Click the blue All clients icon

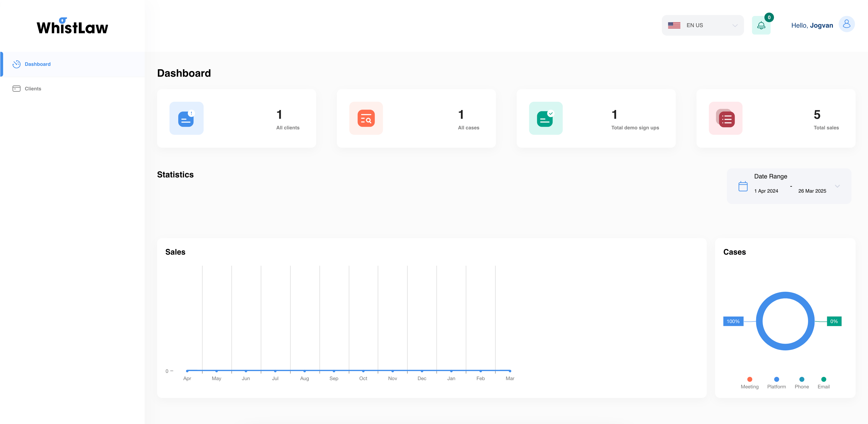click(x=186, y=118)
